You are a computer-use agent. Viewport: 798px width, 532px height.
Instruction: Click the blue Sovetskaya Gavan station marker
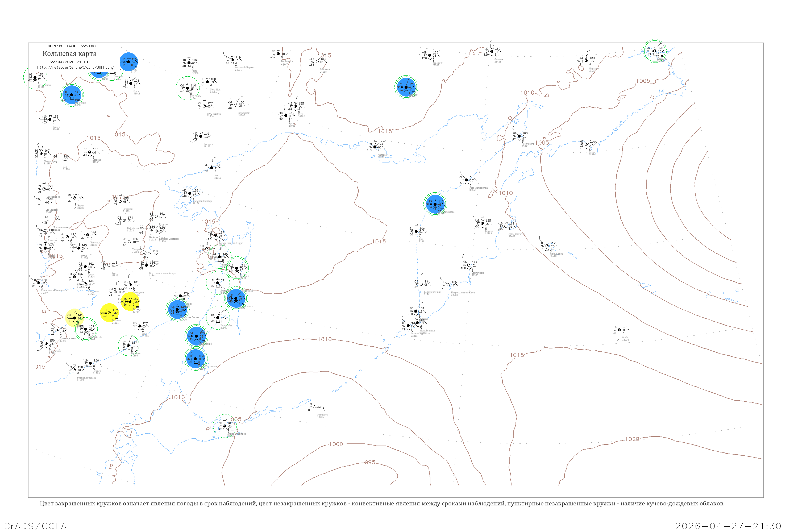point(177,309)
